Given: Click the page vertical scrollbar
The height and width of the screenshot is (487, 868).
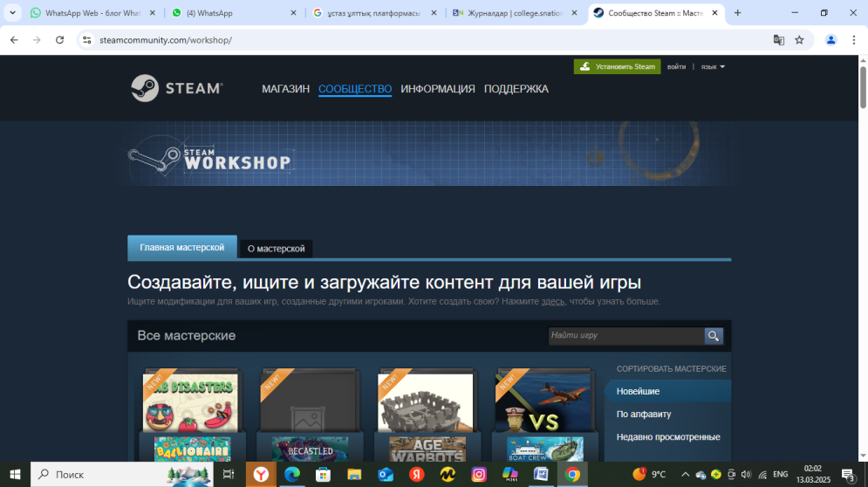Looking at the screenshot, I should [863, 86].
